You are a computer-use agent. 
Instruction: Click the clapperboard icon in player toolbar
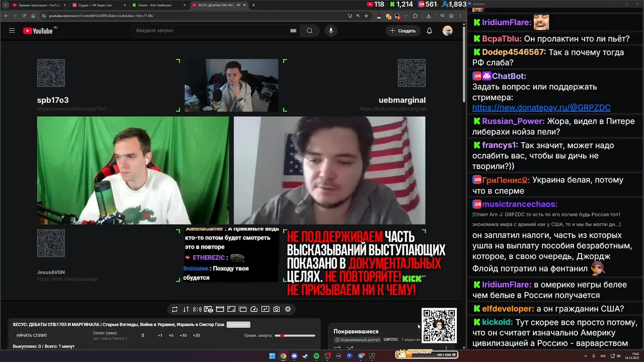point(220,309)
